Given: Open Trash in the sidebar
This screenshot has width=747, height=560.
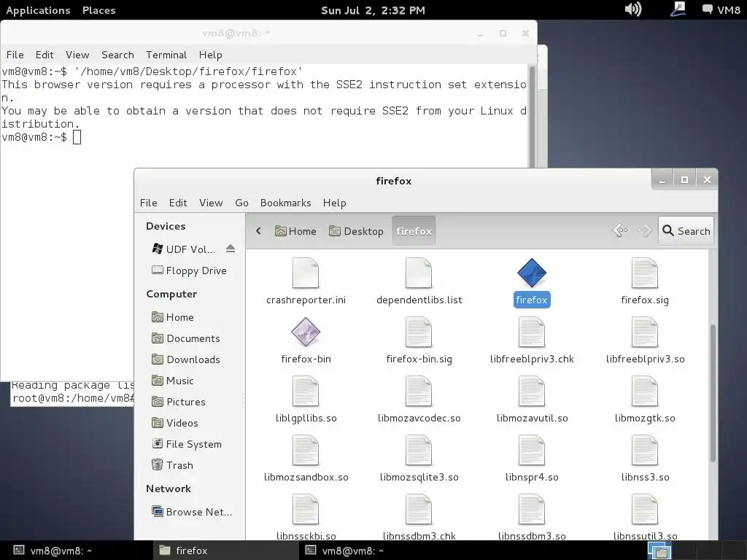Looking at the screenshot, I should click(x=172, y=465).
